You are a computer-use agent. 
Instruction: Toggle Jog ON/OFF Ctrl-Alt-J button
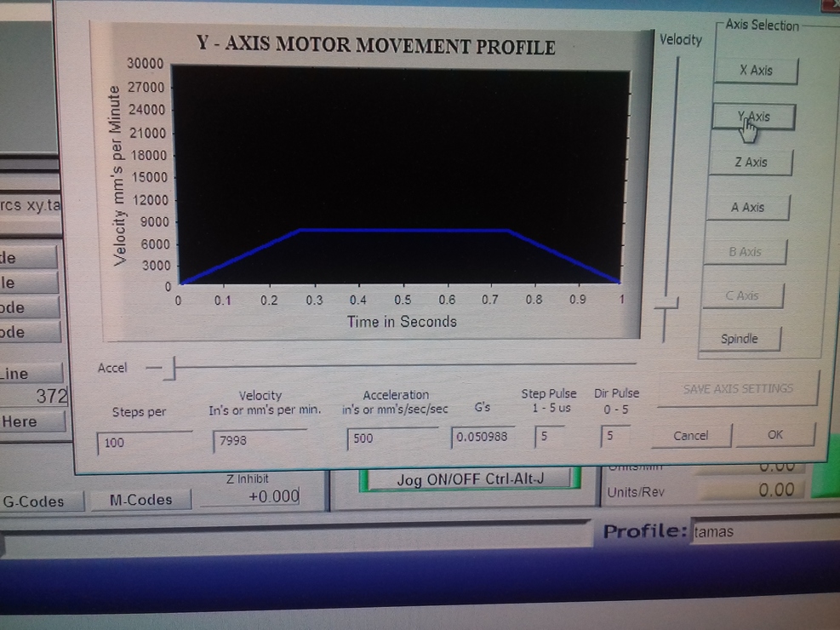tap(470, 479)
